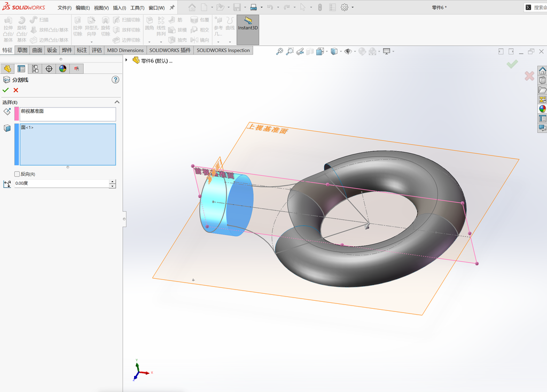Switch to the PropertyManager tab icon

[x=21, y=69]
